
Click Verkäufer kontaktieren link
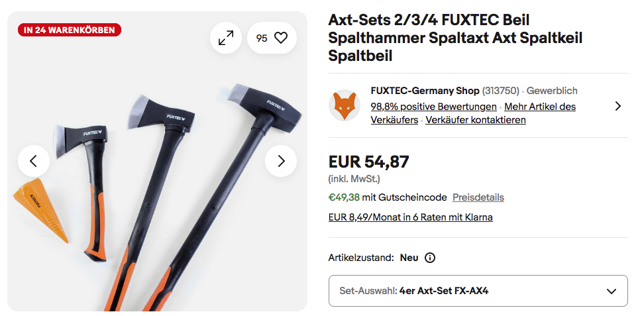pyautogui.click(x=475, y=120)
